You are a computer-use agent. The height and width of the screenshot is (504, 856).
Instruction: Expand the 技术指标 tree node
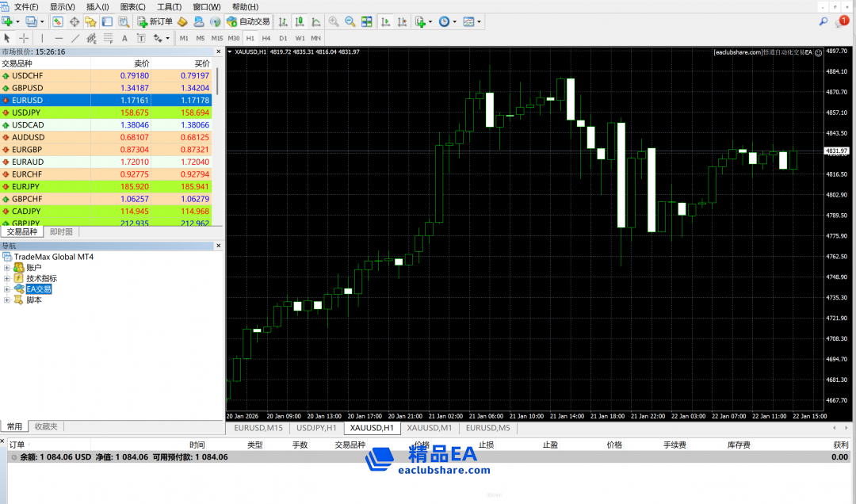[x=7, y=279]
